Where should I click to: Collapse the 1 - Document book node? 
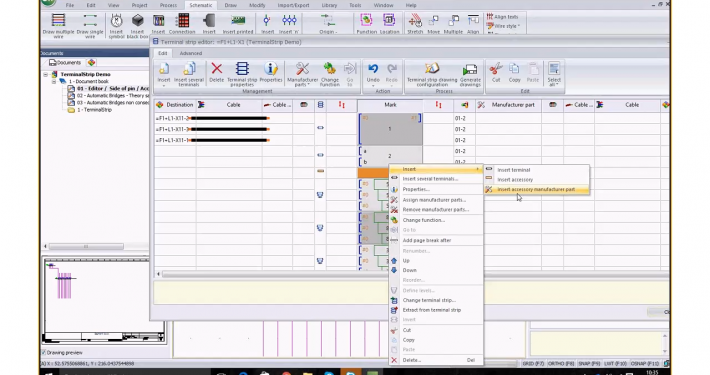[x=54, y=82]
